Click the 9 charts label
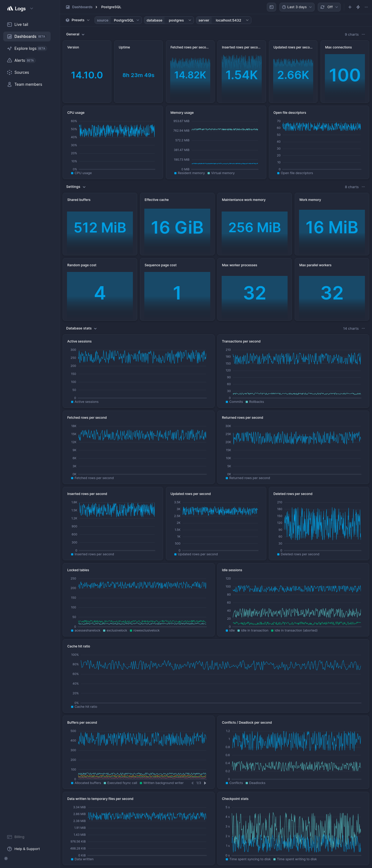 (x=351, y=34)
